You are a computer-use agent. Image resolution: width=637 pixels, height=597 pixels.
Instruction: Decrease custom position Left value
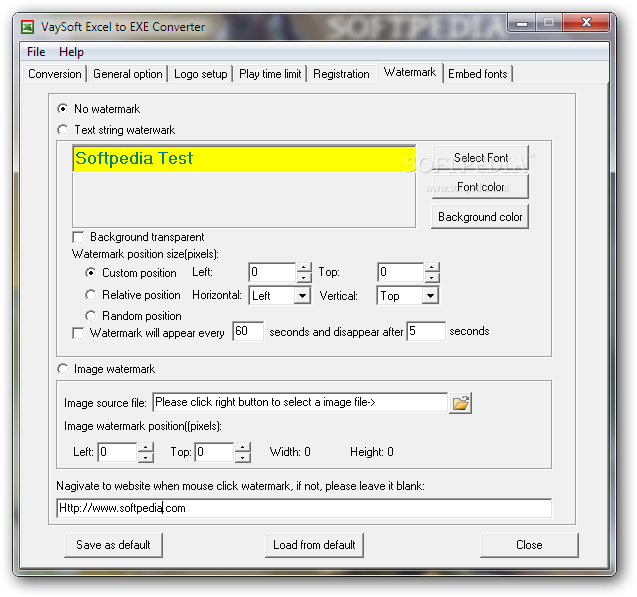pos(304,277)
